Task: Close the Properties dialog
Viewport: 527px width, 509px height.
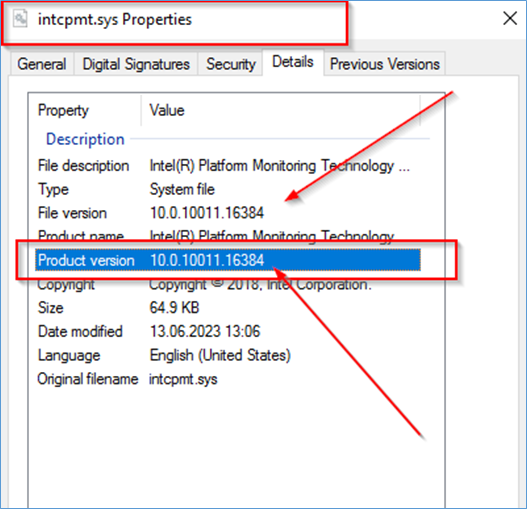Action: [x=510, y=18]
